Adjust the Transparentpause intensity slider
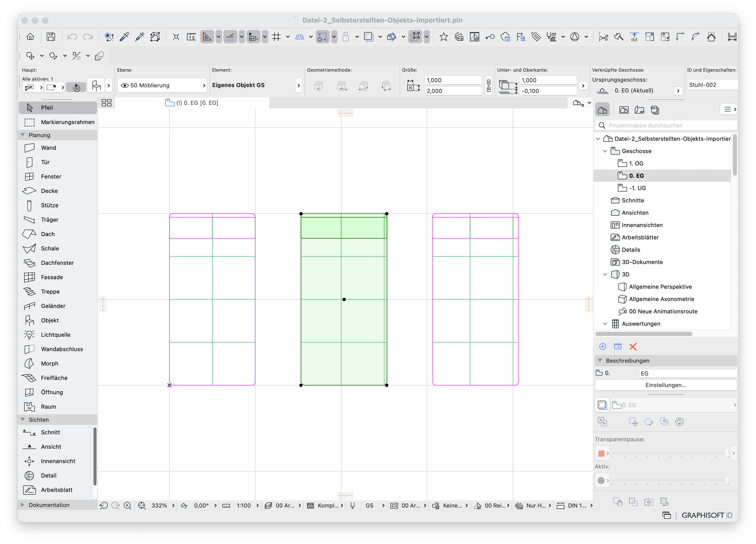The image size is (756, 544). tap(670, 453)
